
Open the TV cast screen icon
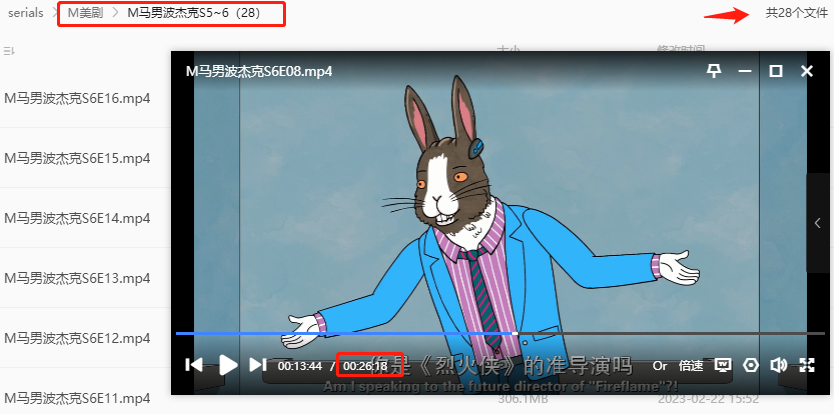tap(723, 365)
